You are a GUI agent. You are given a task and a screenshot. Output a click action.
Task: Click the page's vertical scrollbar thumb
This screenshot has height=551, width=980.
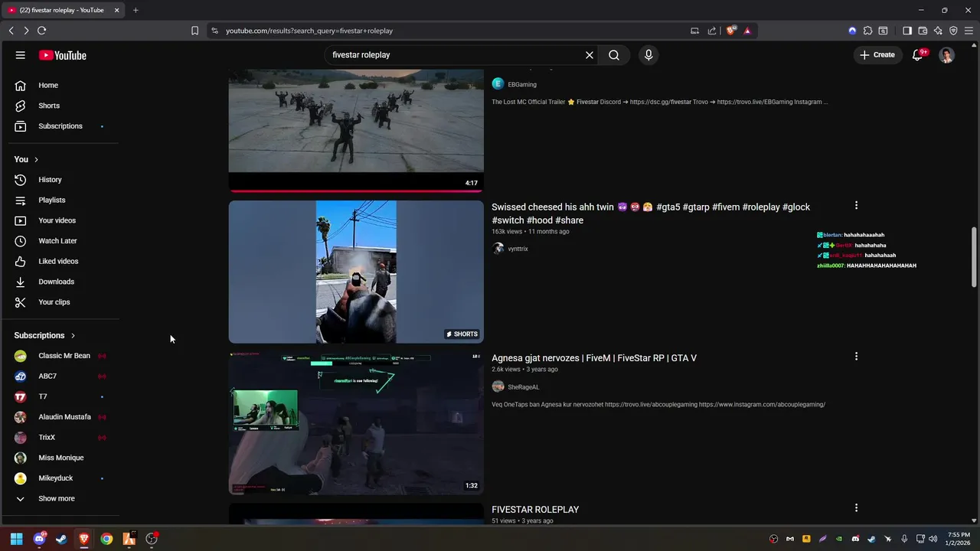(x=975, y=257)
